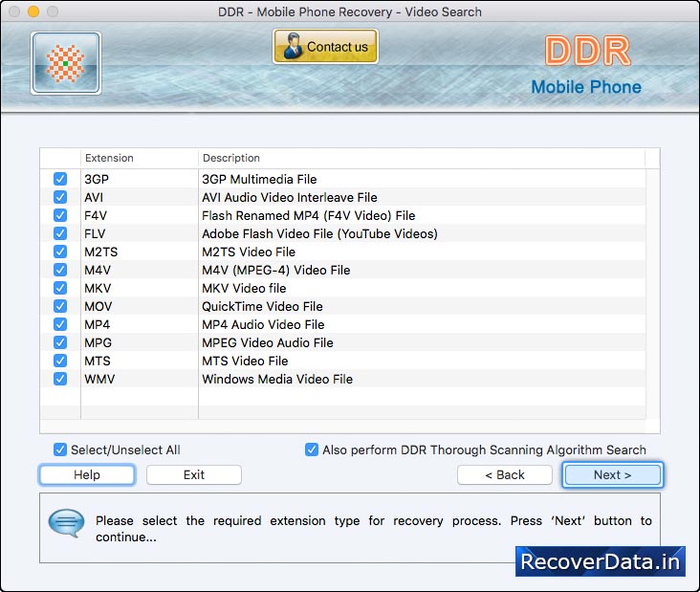
Task: Click the MOV extension name
Action: click(x=98, y=306)
